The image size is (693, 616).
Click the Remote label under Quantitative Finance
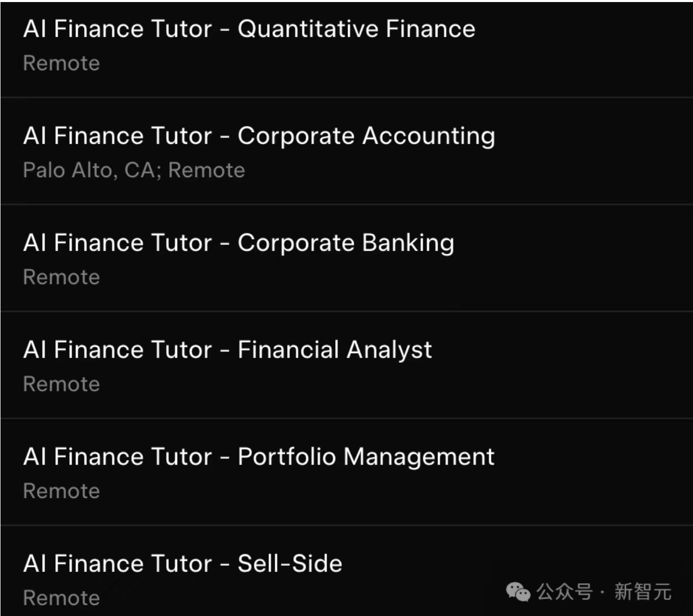(61, 63)
